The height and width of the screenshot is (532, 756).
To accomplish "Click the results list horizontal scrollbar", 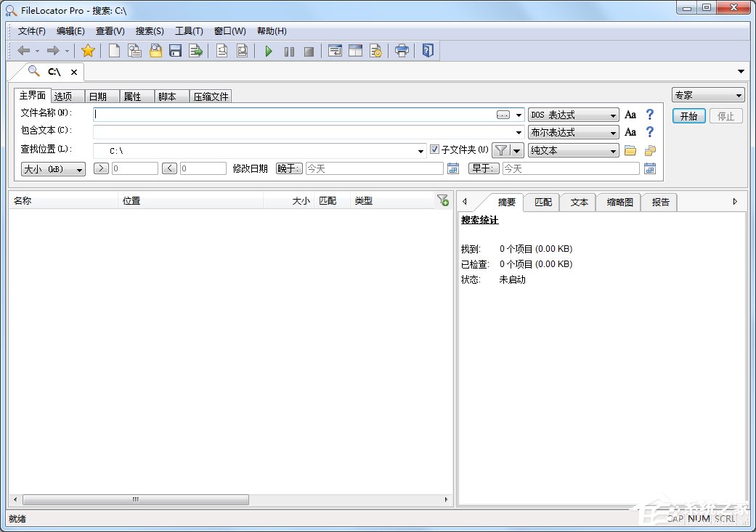I will tap(136, 499).
